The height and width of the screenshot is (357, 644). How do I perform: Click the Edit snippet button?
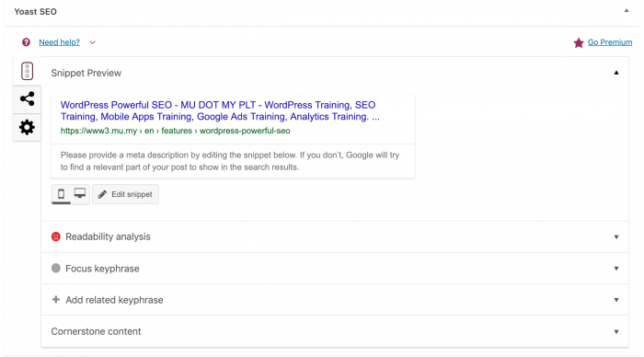[125, 194]
